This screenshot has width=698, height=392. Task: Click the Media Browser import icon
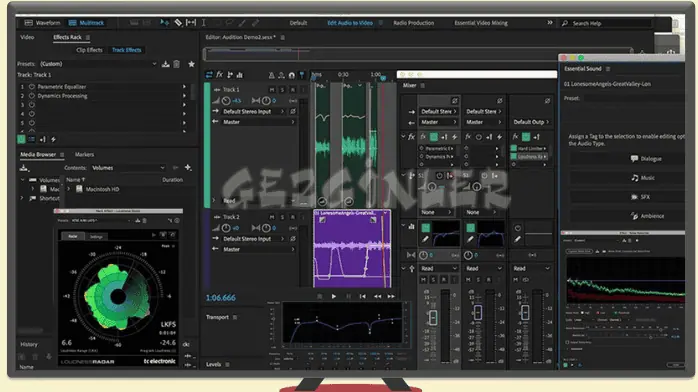(24, 168)
